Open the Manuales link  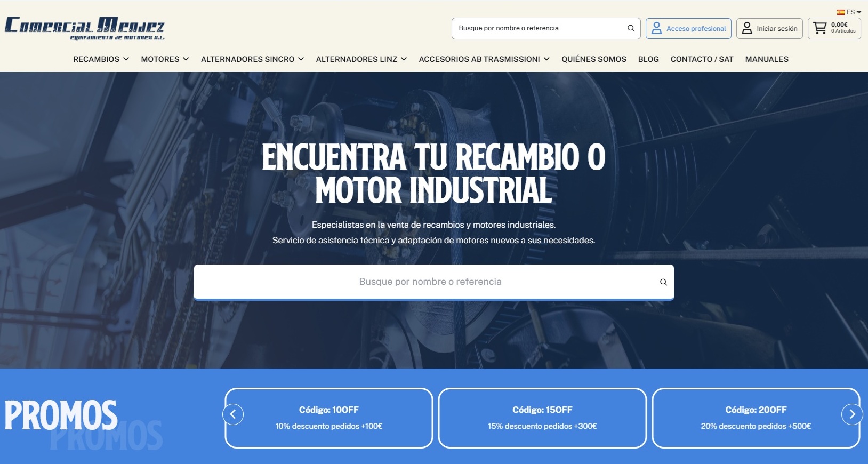click(x=766, y=59)
